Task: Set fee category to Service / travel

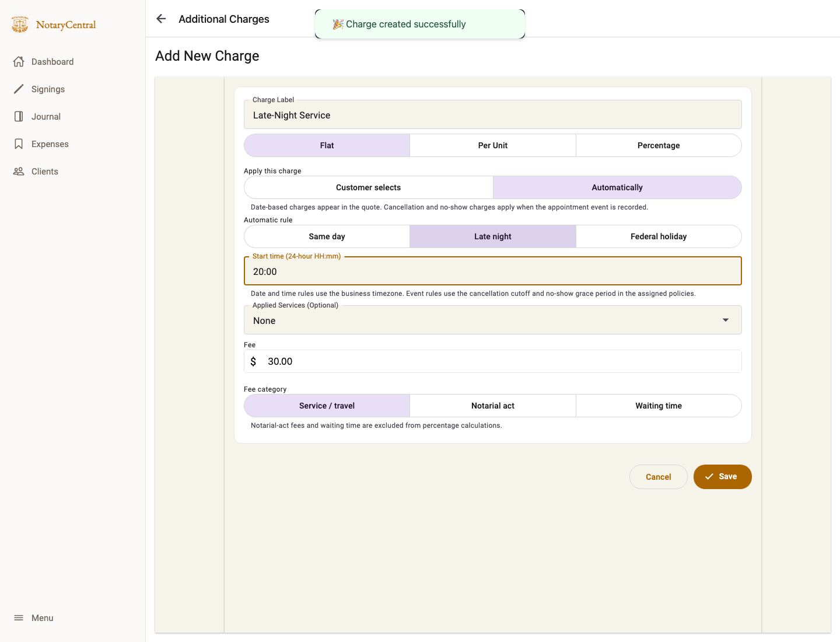Action: 327,406
